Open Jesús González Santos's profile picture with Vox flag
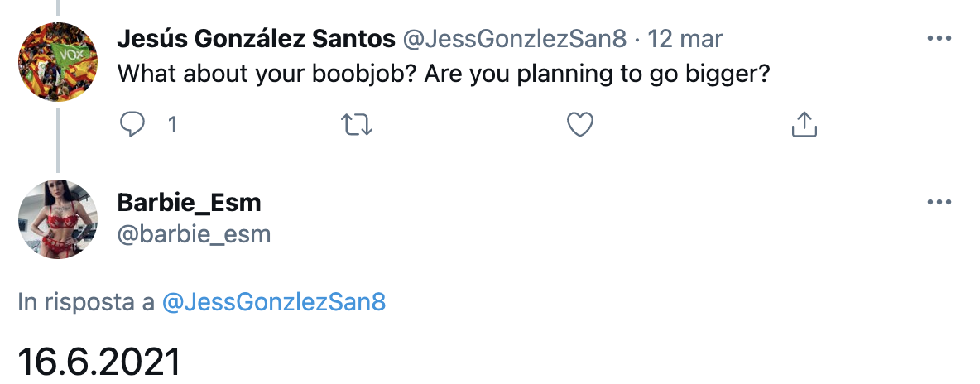This screenshot has height=384, width=980. [x=58, y=61]
